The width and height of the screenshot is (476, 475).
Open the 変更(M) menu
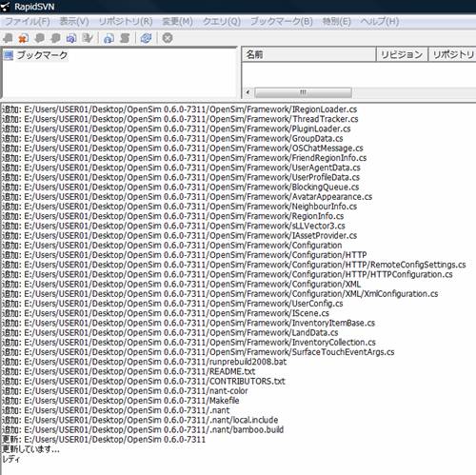(178, 22)
